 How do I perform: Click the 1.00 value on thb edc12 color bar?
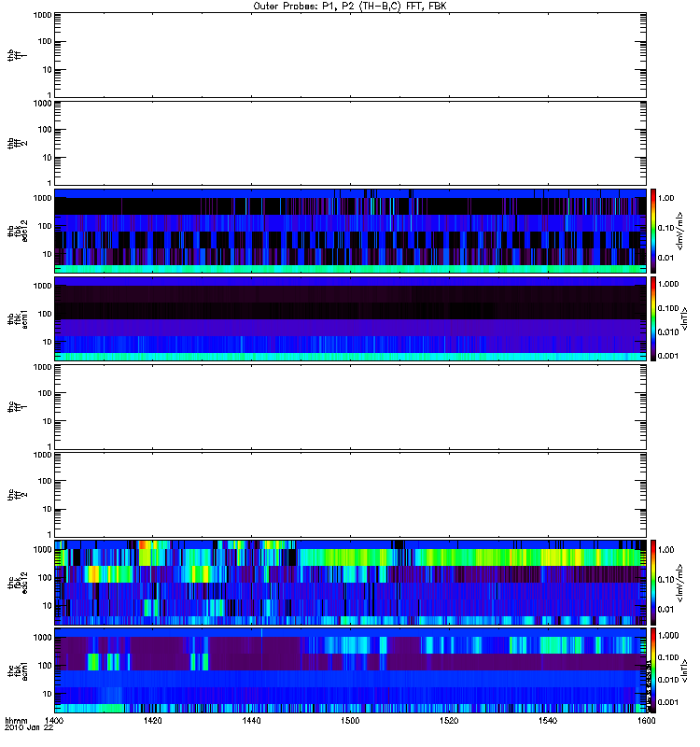tap(665, 198)
